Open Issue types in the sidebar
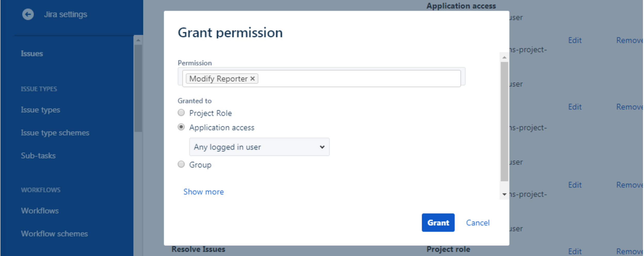644x256 pixels. pyautogui.click(x=41, y=110)
